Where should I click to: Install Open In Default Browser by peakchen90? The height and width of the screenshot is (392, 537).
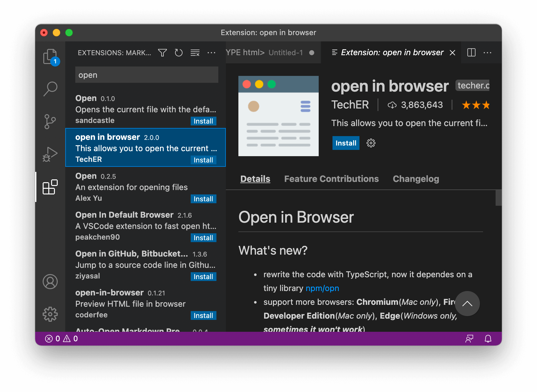tap(204, 238)
